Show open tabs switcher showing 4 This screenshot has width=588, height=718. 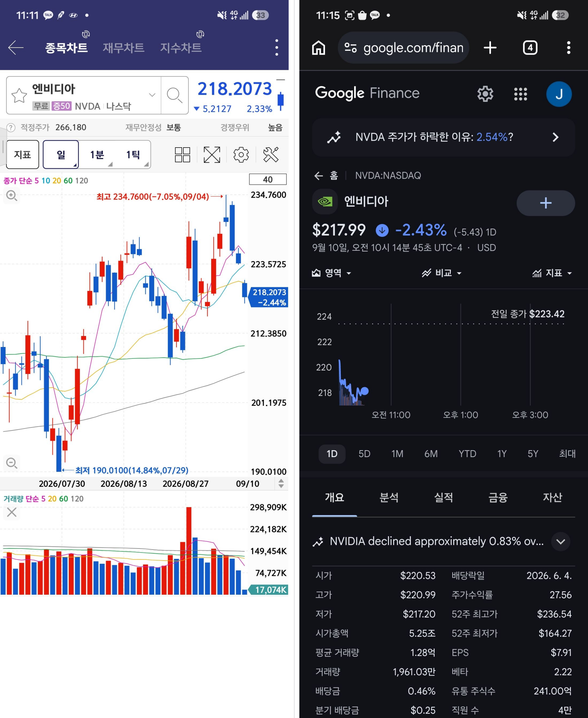[x=530, y=47]
